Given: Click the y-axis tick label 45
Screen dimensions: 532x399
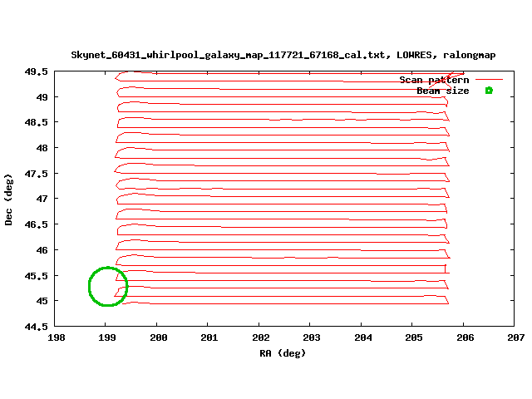Looking at the screenshot, I should click(42, 301).
